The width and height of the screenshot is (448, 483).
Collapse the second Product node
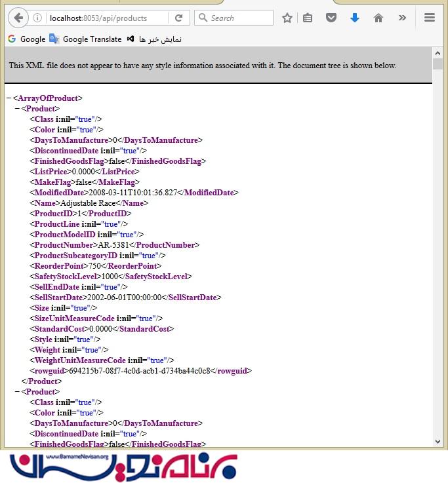pyautogui.click(x=17, y=392)
